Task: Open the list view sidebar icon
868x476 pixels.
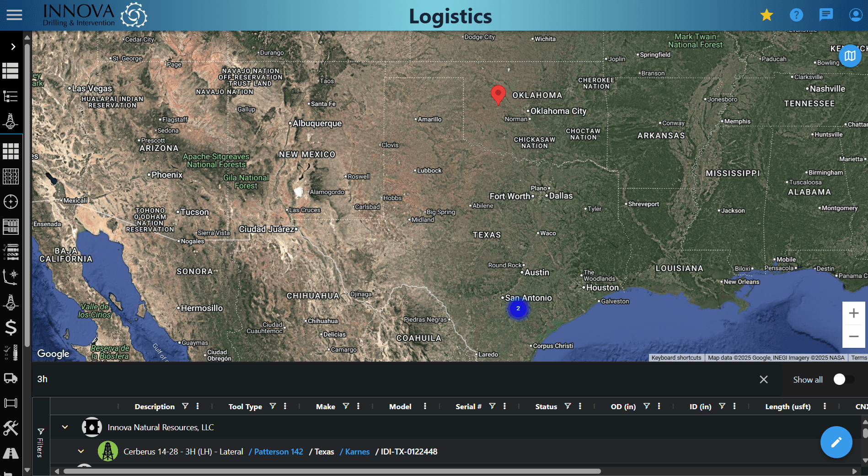Action: point(11,71)
